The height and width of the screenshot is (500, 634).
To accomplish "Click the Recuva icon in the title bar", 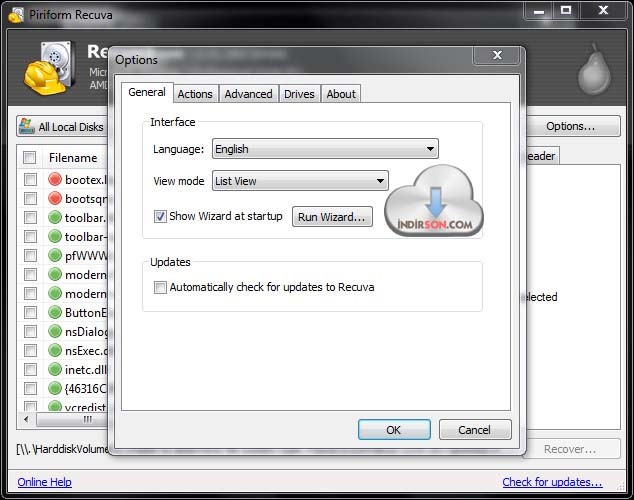I will click(x=16, y=15).
